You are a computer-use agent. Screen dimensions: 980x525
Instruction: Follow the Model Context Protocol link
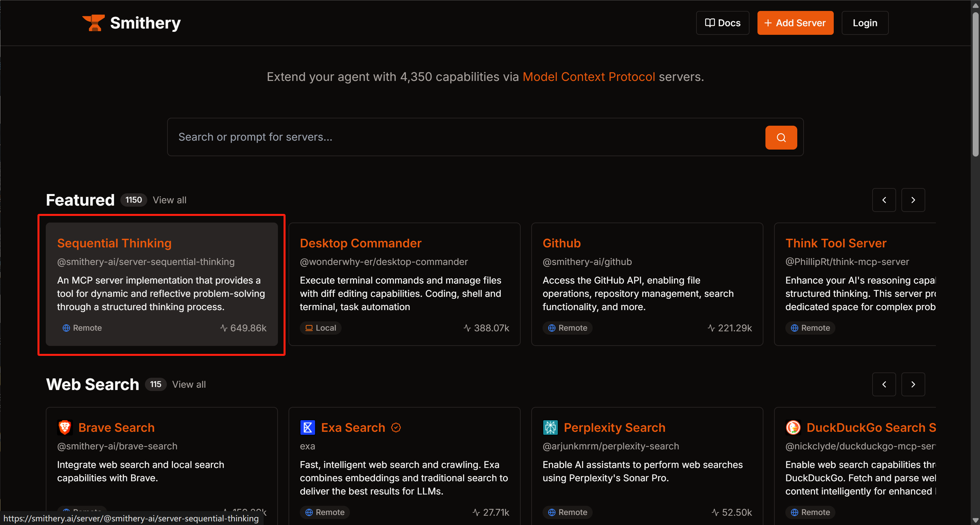click(x=589, y=77)
